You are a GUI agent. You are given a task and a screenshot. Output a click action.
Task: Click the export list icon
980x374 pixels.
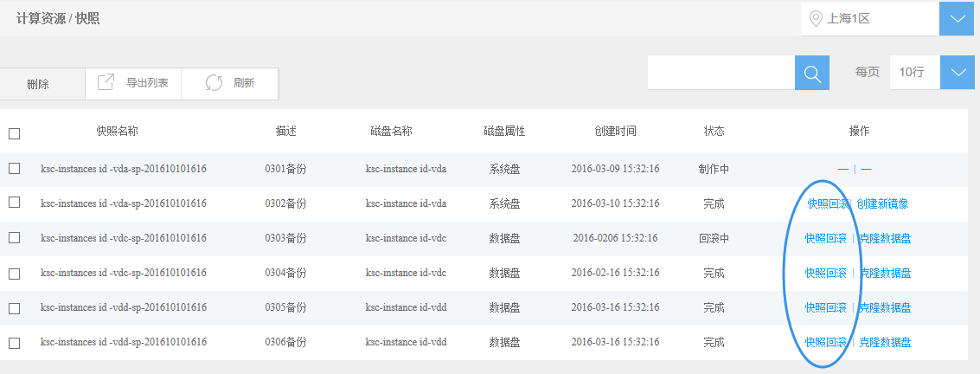[x=106, y=82]
